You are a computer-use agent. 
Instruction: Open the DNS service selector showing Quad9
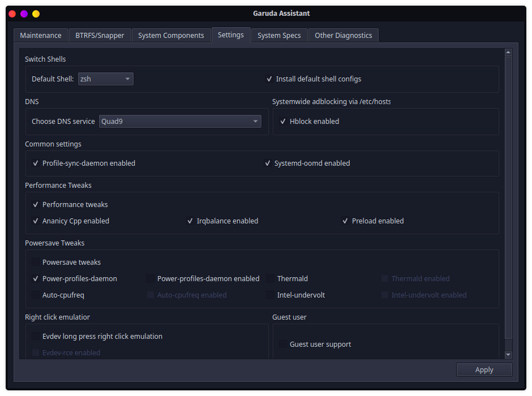pyautogui.click(x=180, y=121)
